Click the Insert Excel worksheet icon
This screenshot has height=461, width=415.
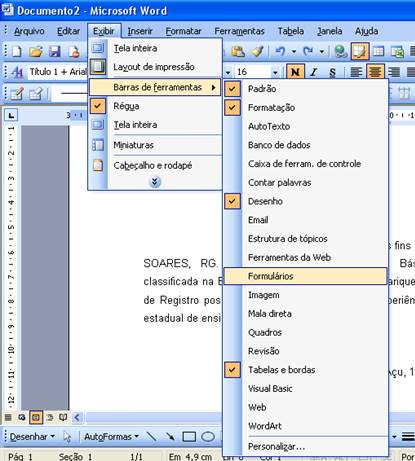tap(397, 52)
